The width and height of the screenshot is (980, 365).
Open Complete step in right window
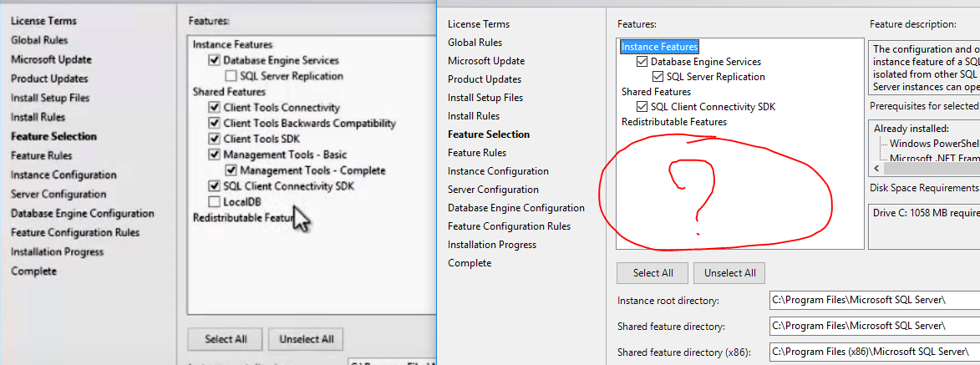coord(470,263)
